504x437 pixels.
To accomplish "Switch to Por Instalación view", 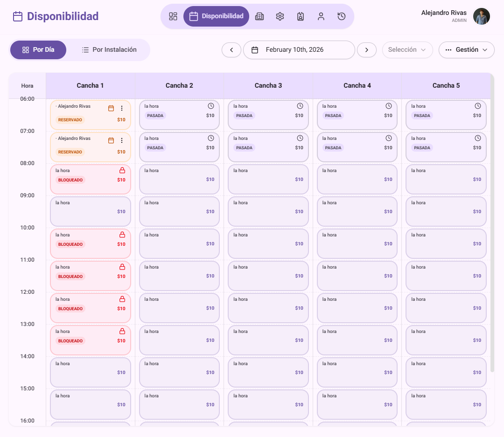I will 109,50.
